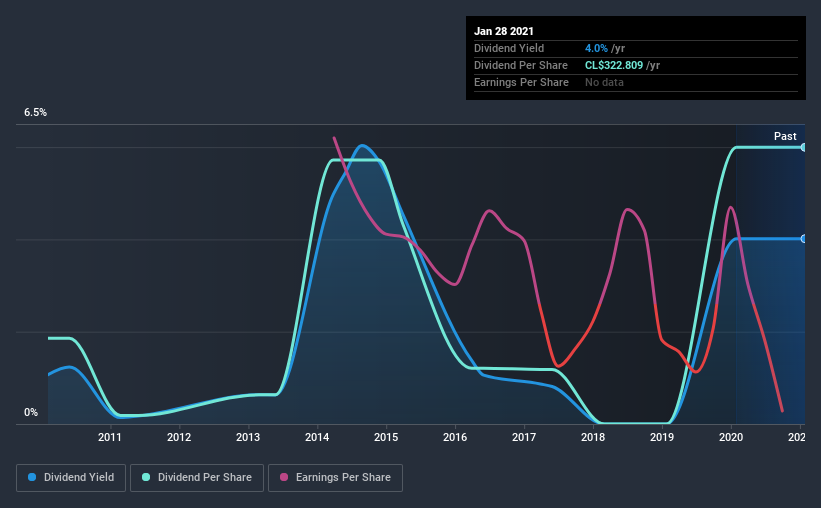The image size is (821, 508).
Task: Click the 2013 x-axis label
Action: (248, 437)
